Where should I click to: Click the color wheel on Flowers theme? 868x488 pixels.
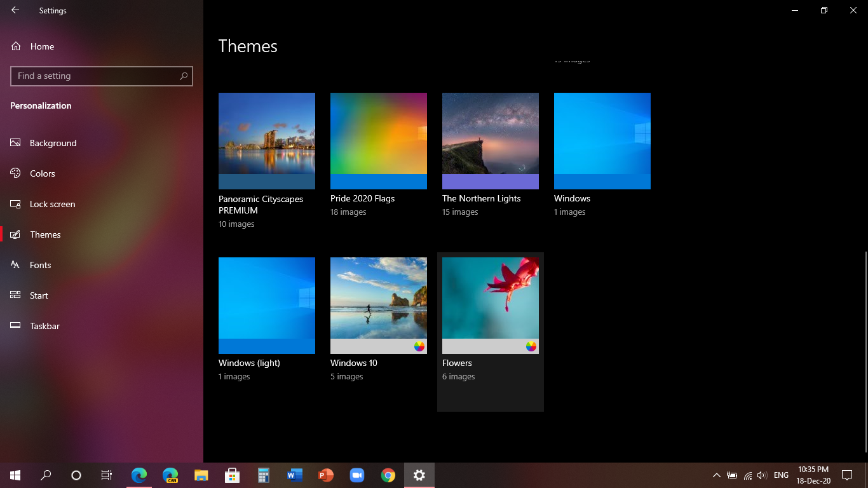531,346
